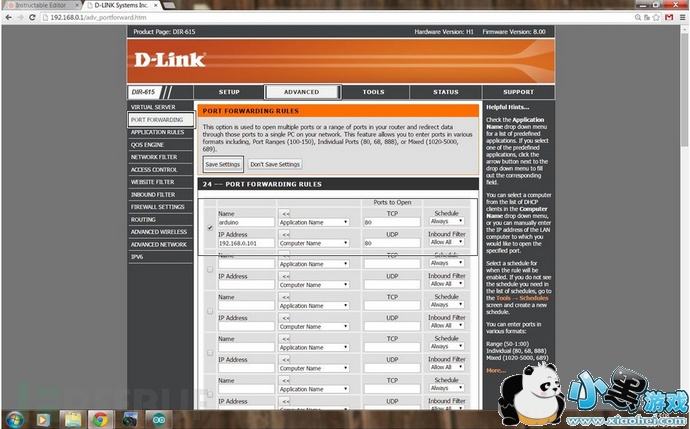Open Computer Name dropdown for arduino rule

click(314, 243)
